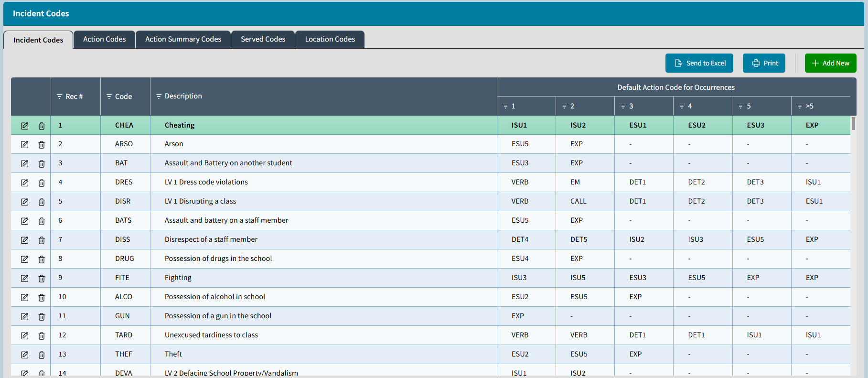Edit the Theft incident record

[x=25, y=355]
